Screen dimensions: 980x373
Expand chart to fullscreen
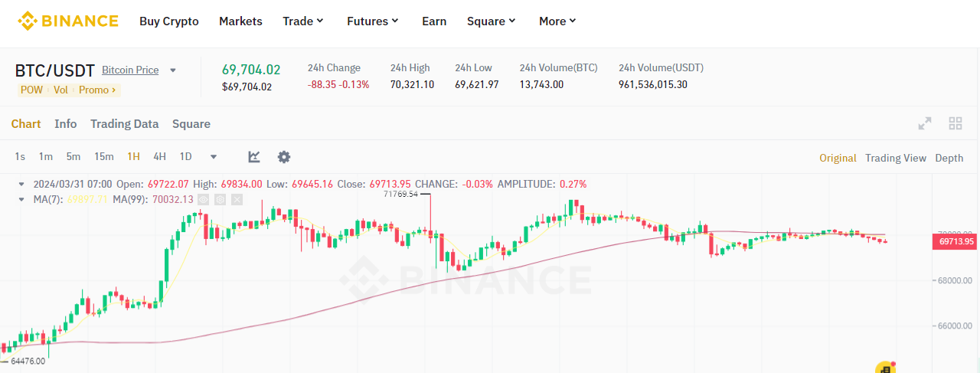(925, 123)
